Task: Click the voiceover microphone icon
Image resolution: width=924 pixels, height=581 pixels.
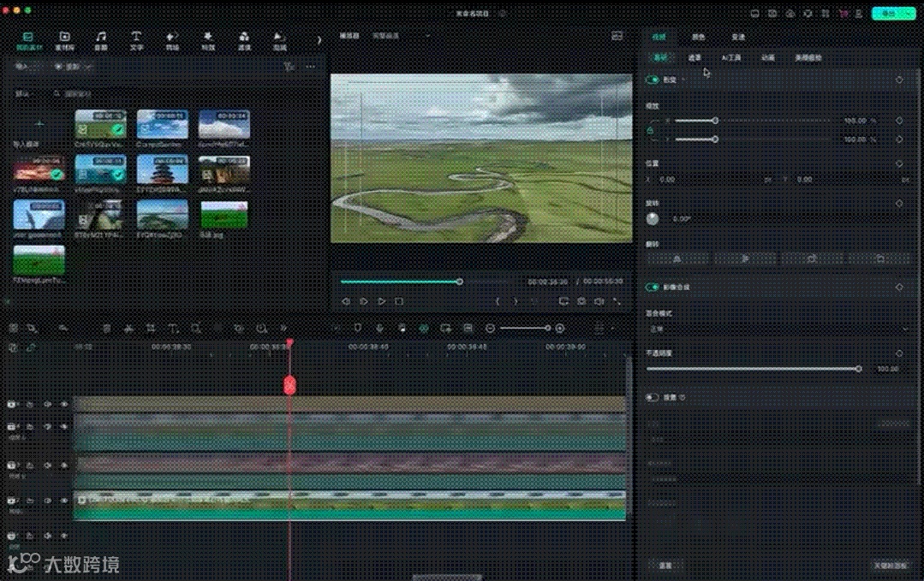Action: 379,328
